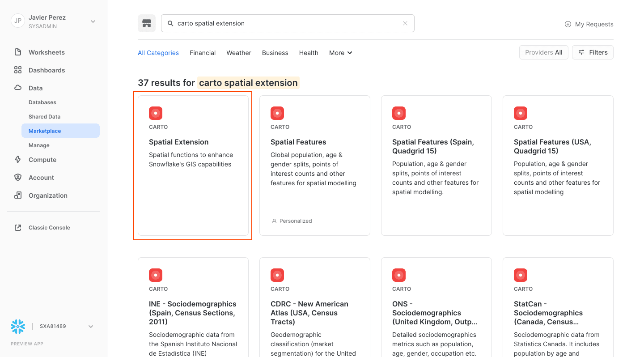Viewport: 644px width, 357px height.
Task: Open the Filters panel
Action: tap(593, 52)
